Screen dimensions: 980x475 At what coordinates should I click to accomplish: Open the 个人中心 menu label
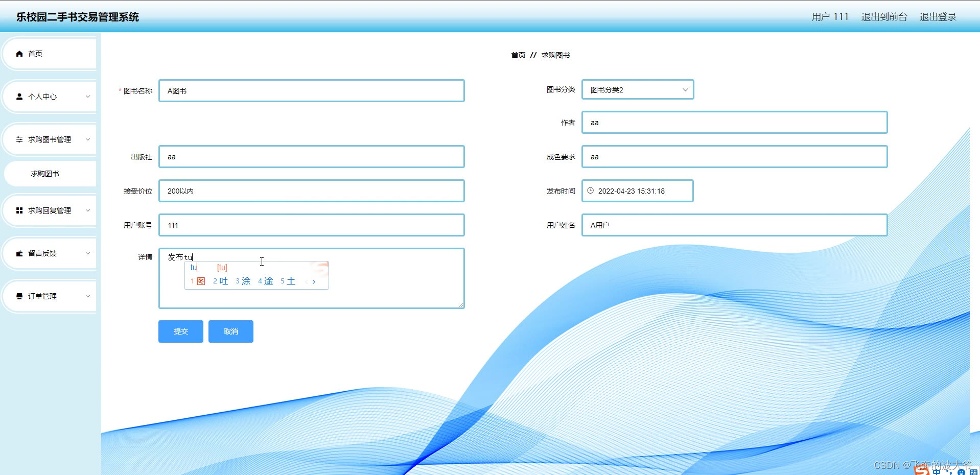(42, 97)
